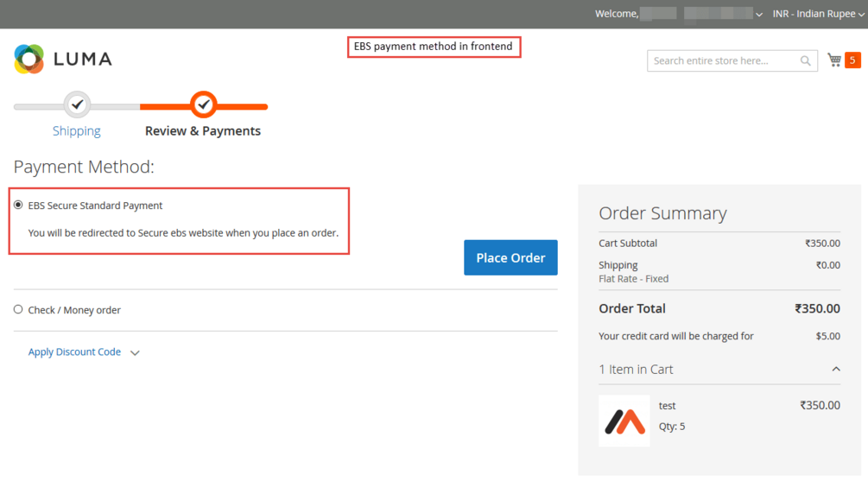Click the Review & Payments step circle
The height and width of the screenshot is (481, 868).
pos(203,104)
